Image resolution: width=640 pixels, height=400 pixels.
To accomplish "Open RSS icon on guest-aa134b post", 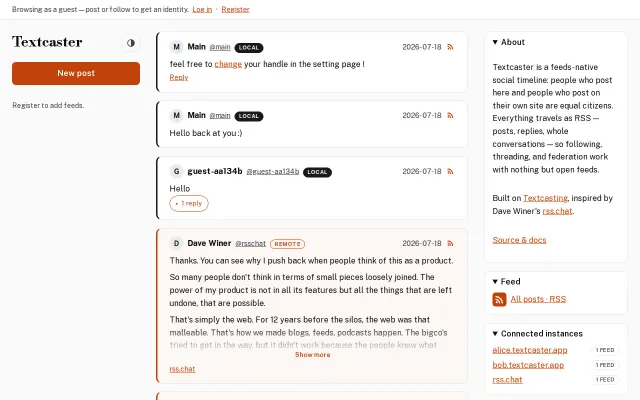I will click(450, 171).
